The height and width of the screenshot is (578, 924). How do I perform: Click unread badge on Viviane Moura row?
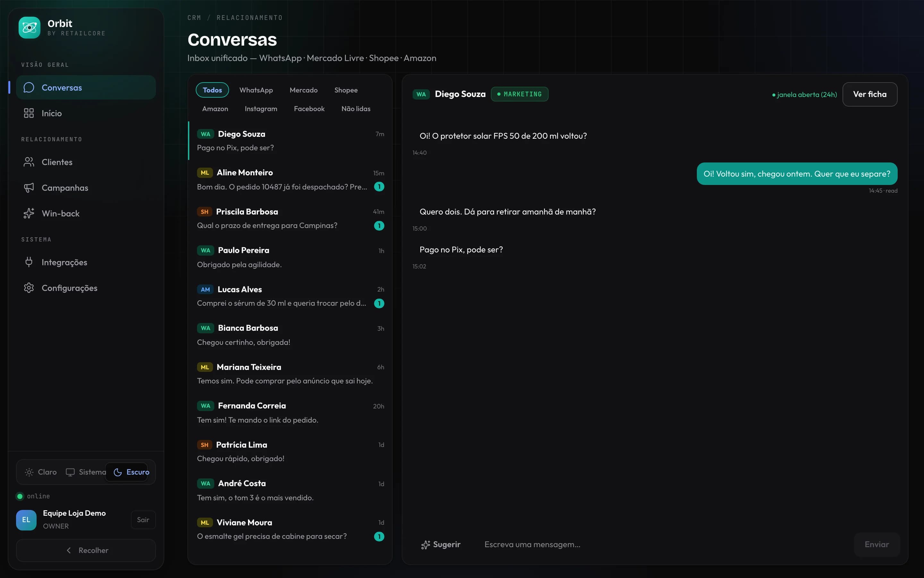point(379,537)
